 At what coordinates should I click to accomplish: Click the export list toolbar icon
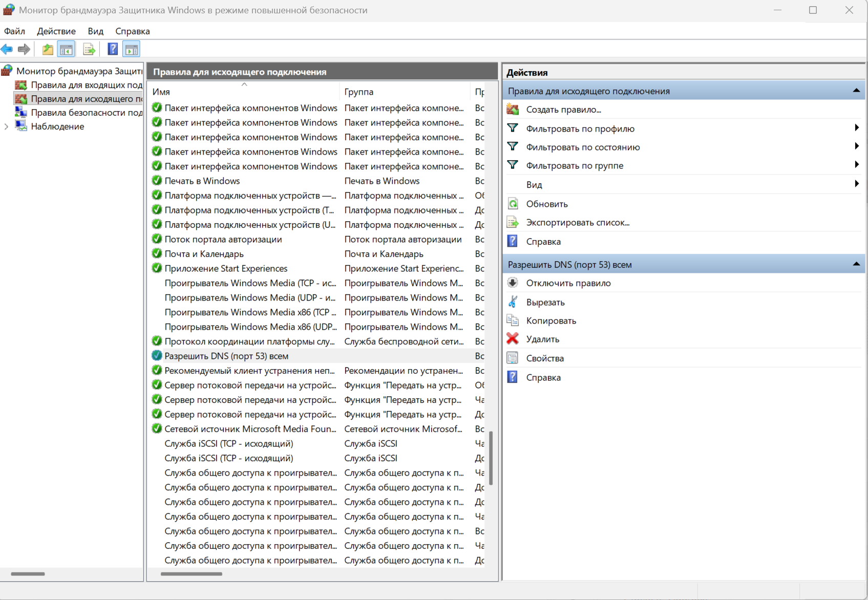click(89, 49)
